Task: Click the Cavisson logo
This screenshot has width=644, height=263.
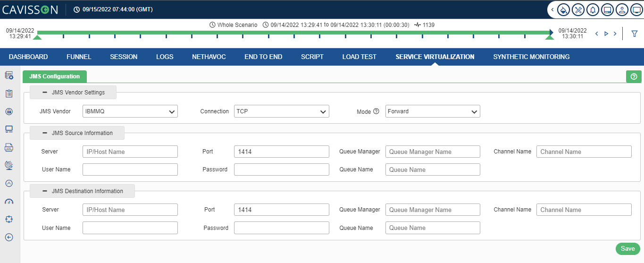Action: pos(30,9)
